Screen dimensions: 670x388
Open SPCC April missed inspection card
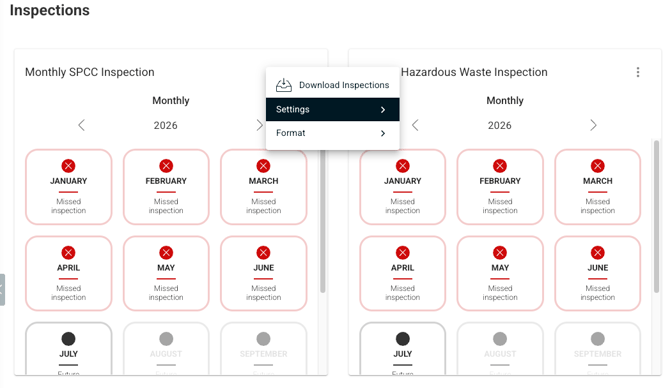(x=68, y=273)
